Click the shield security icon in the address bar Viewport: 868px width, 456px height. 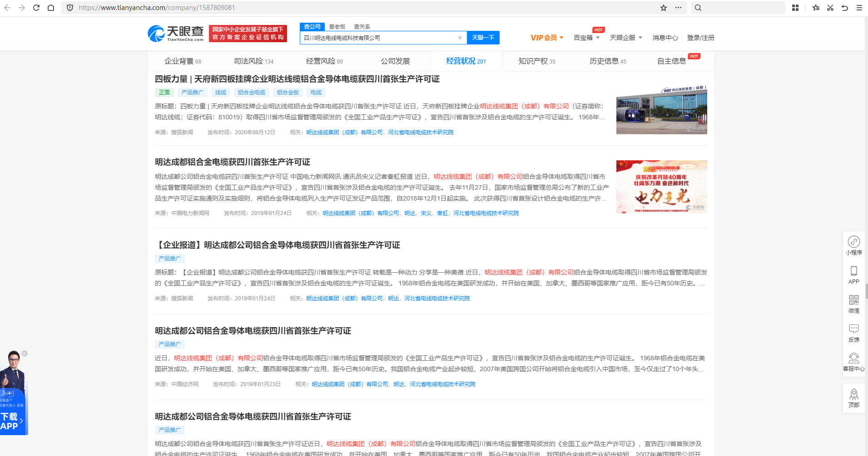pos(70,8)
